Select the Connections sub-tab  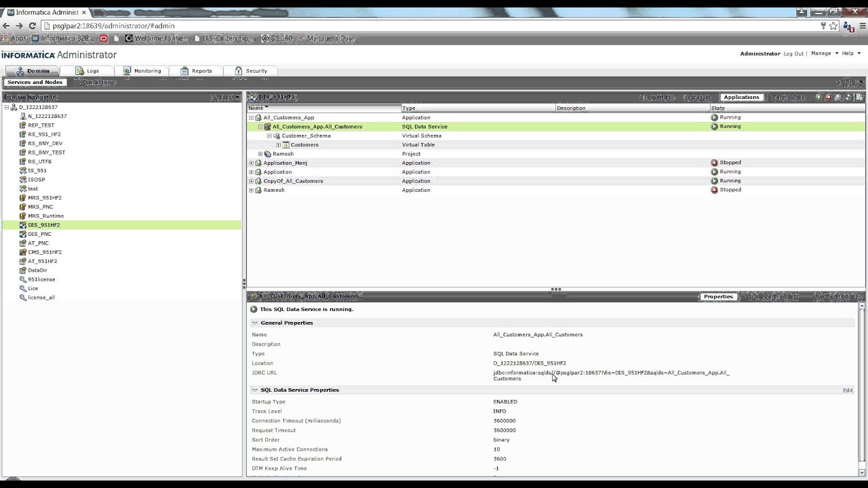pos(98,82)
